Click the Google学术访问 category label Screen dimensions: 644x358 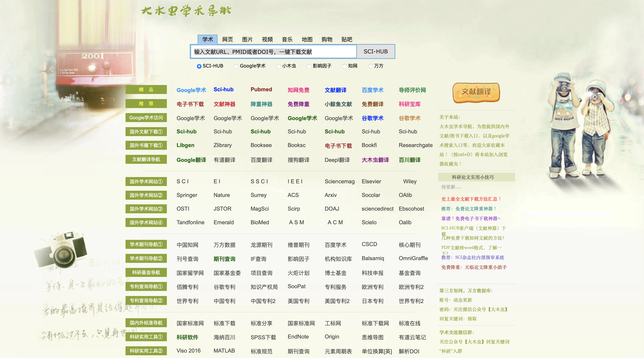point(146,118)
